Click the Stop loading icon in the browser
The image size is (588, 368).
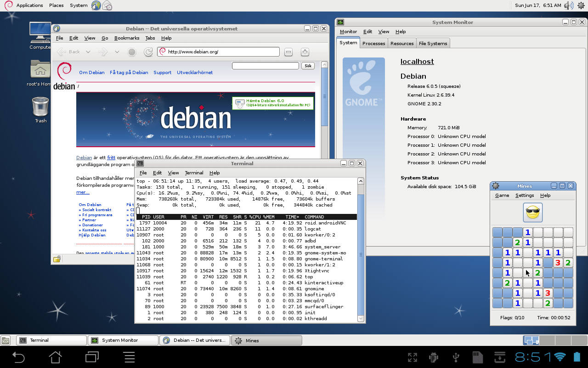pos(132,52)
